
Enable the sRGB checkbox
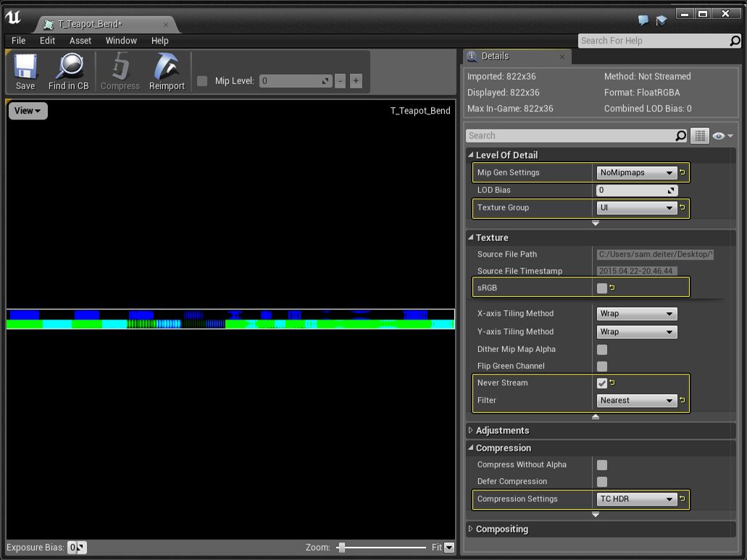tap(602, 288)
